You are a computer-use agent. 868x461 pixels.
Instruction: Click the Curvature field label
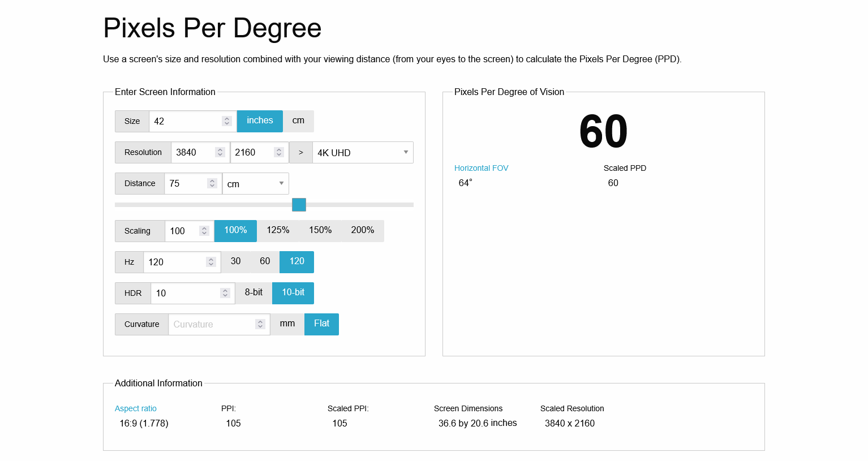[x=141, y=324]
